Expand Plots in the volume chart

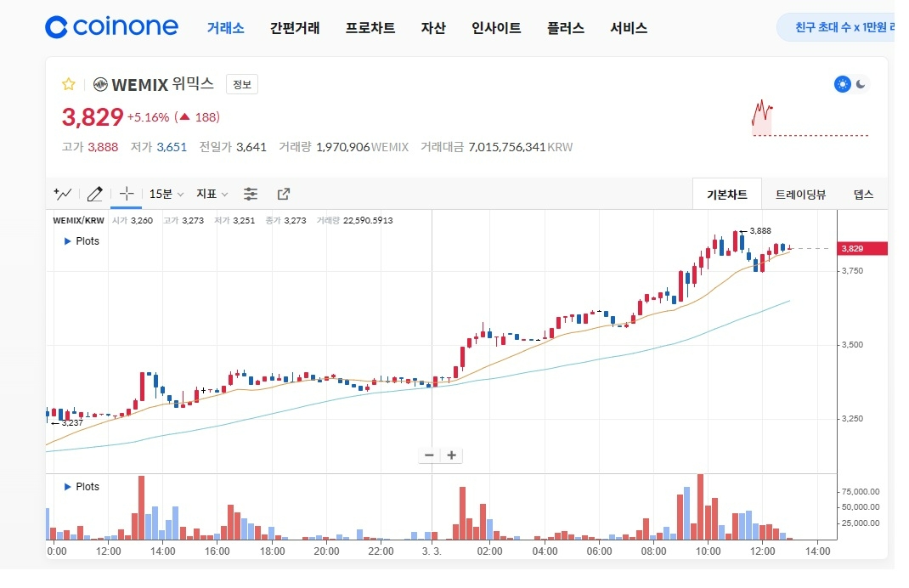(82, 487)
